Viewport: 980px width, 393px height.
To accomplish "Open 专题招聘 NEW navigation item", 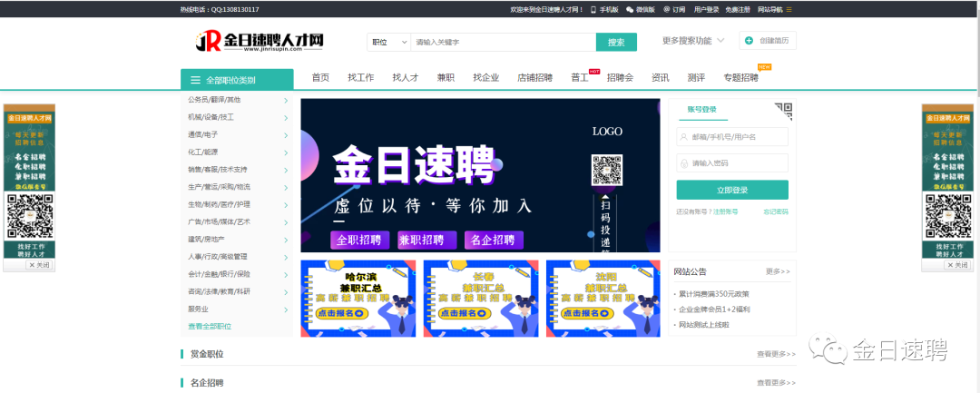I will pyautogui.click(x=741, y=78).
